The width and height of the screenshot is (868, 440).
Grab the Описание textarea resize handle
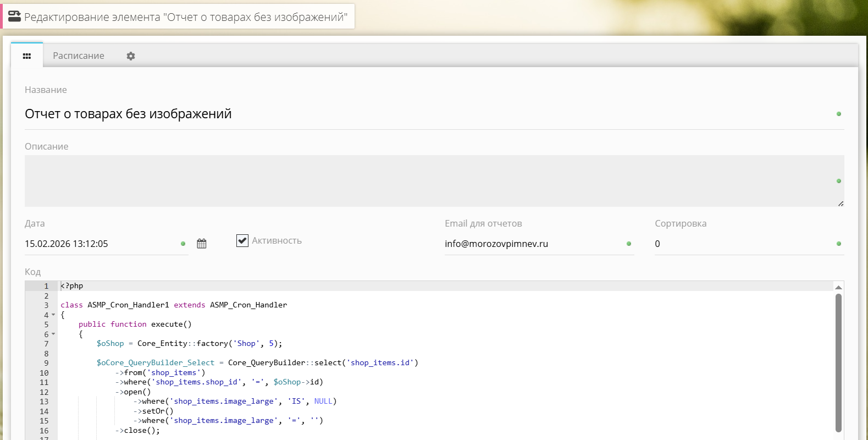[x=841, y=204]
